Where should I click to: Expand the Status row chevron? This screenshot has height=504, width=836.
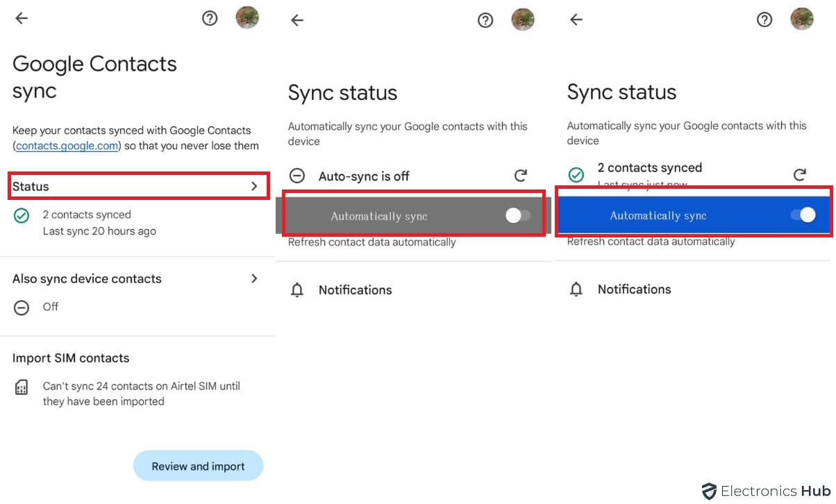click(254, 186)
